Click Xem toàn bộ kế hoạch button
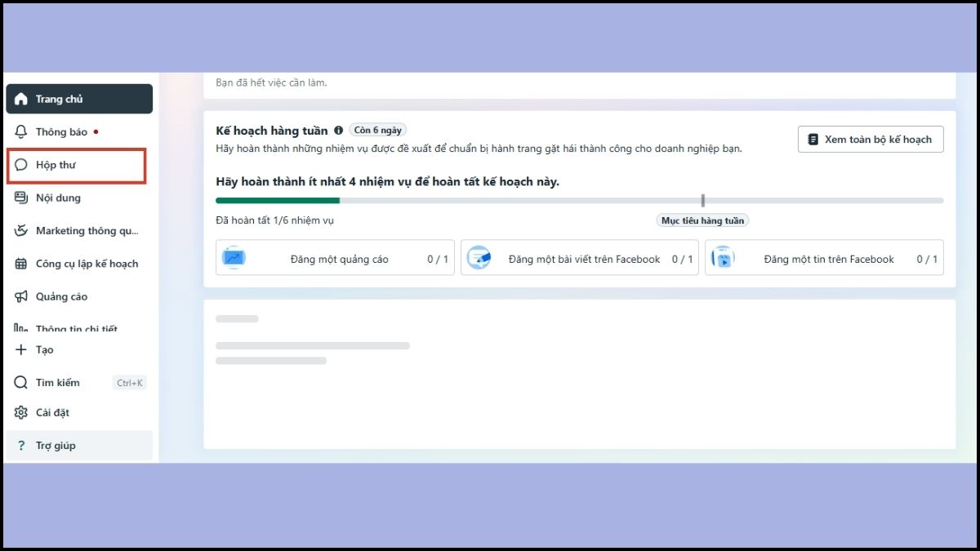Image resolution: width=980 pixels, height=551 pixels. (x=871, y=139)
